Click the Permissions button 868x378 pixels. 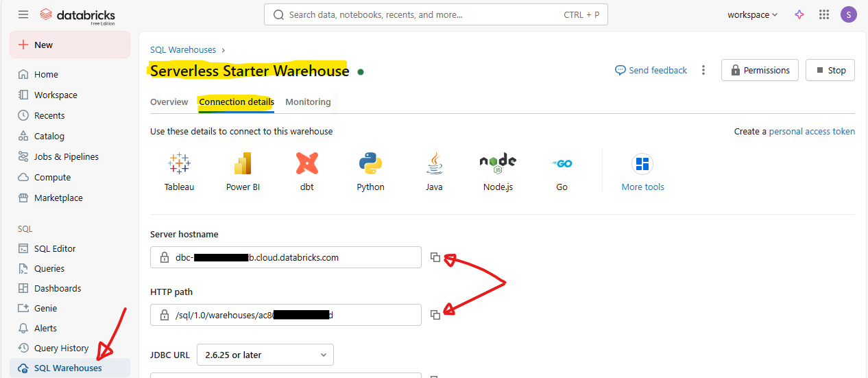click(760, 70)
